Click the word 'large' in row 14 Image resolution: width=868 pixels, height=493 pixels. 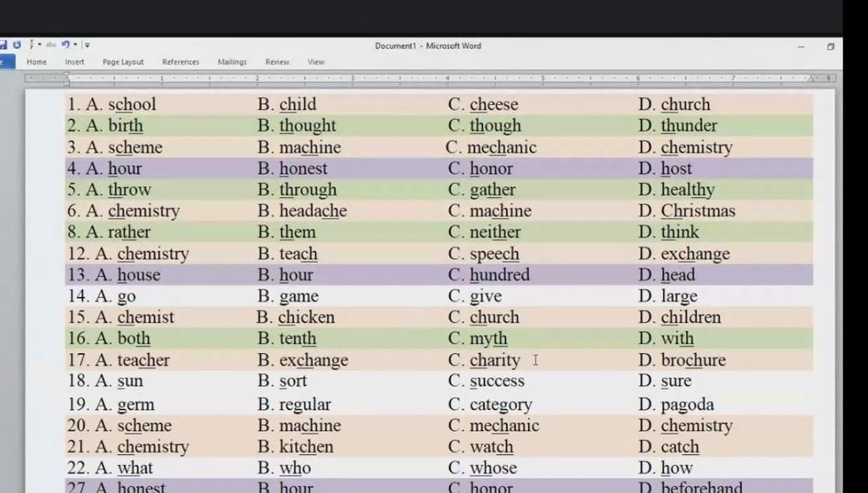pyautogui.click(x=679, y=296)
